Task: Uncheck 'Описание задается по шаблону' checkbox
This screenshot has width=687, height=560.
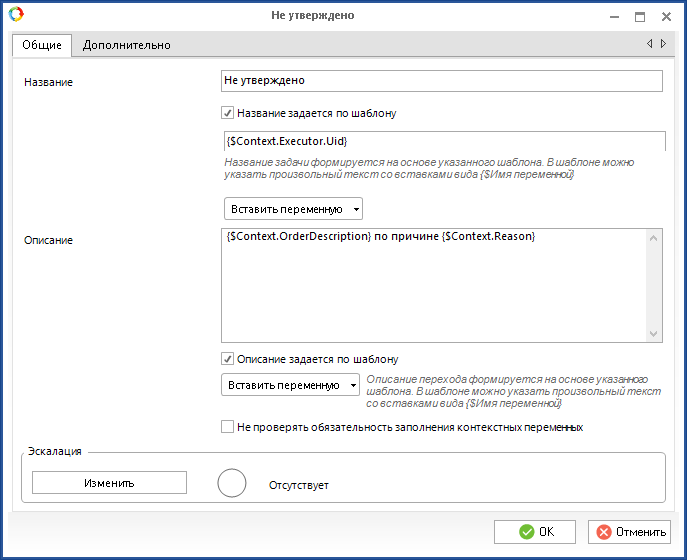Action: 228,358
